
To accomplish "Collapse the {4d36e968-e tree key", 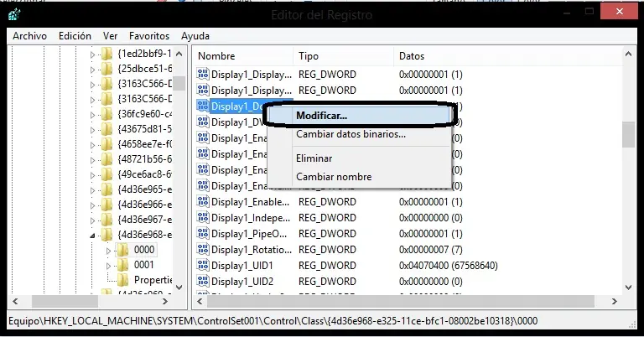I will point(92,236).
